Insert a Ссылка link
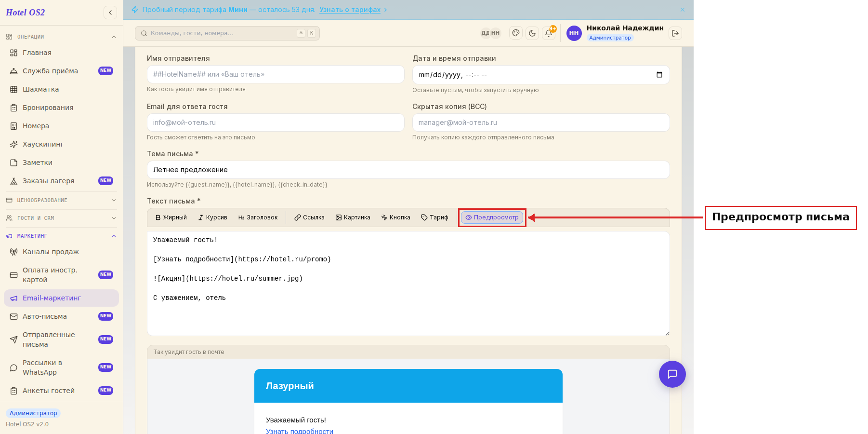 (309, 217)
